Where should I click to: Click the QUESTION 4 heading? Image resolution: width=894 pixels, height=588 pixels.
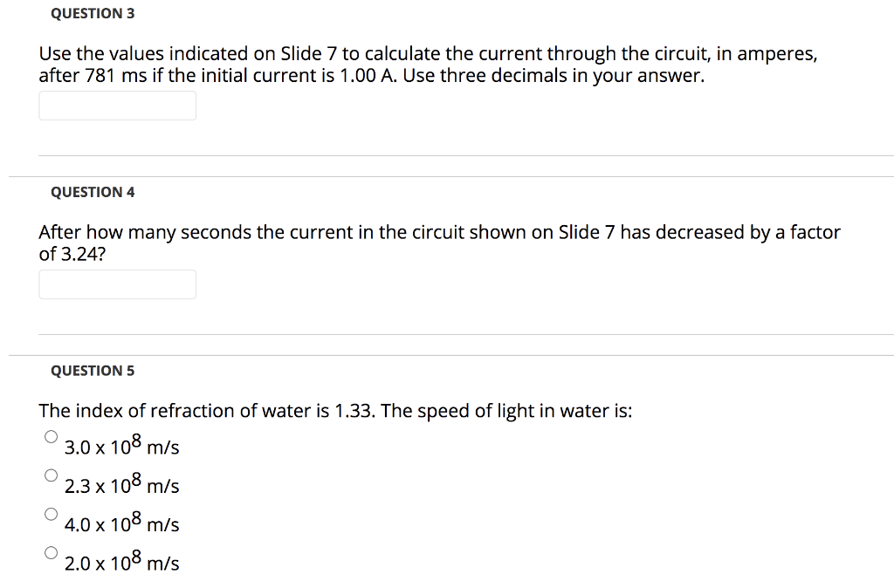[93, 192]
